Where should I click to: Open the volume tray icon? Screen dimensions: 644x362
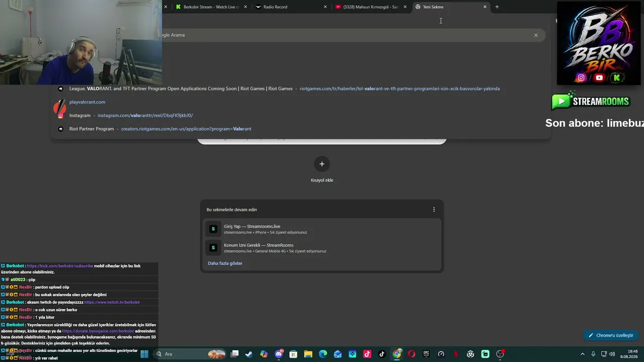click(612, 354)
